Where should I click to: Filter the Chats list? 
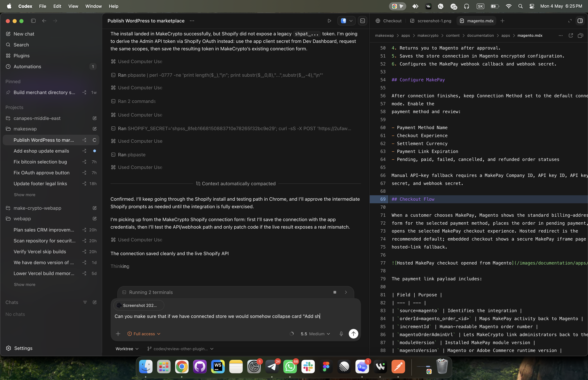pos(85,302)
